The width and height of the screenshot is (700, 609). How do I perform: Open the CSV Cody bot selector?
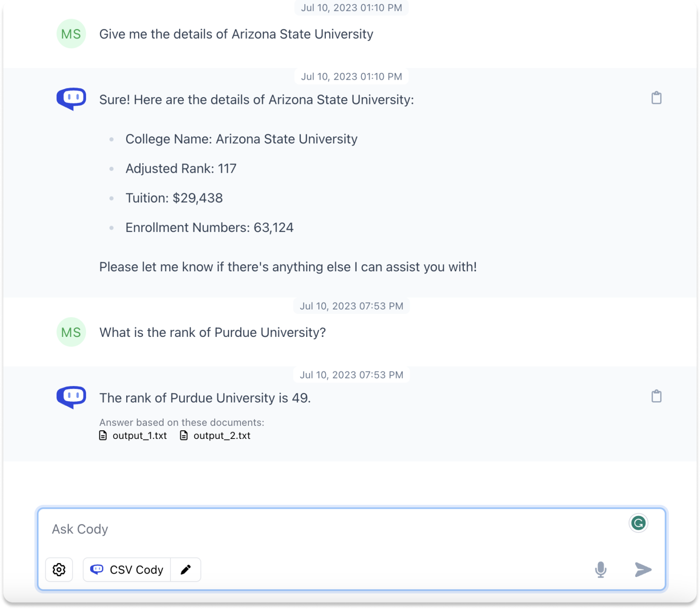click(127, 569)
